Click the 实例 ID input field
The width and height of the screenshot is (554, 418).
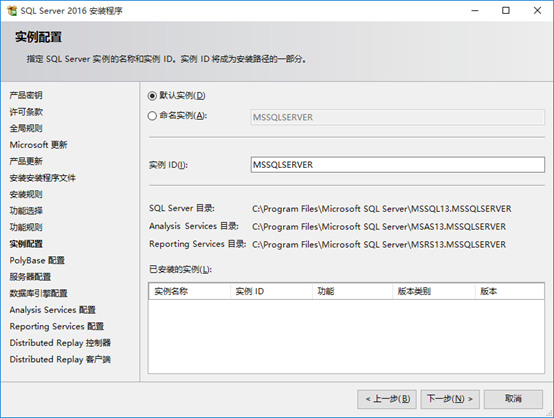pos(397,165)
